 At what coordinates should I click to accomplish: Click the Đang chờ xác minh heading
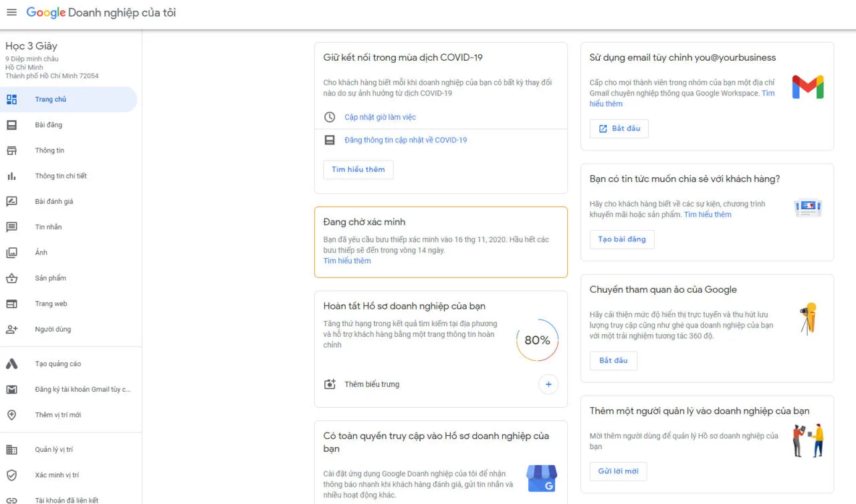pyautogui.click(x=364, y=222)
